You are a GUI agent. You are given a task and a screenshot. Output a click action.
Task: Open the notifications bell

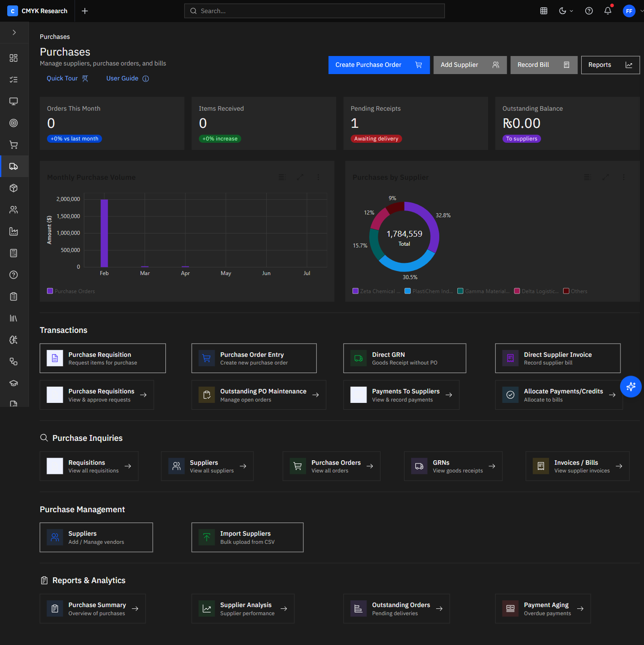[608, 11]
